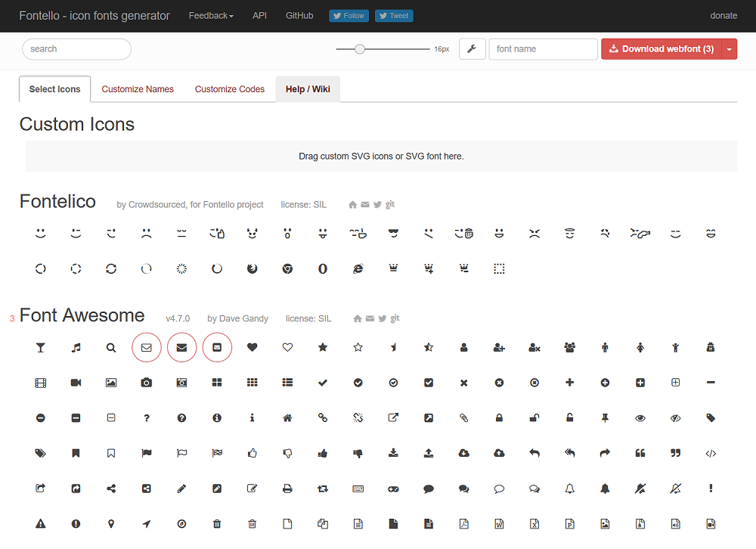Open the Font Awesome homepage link icon

click(358, 318)
